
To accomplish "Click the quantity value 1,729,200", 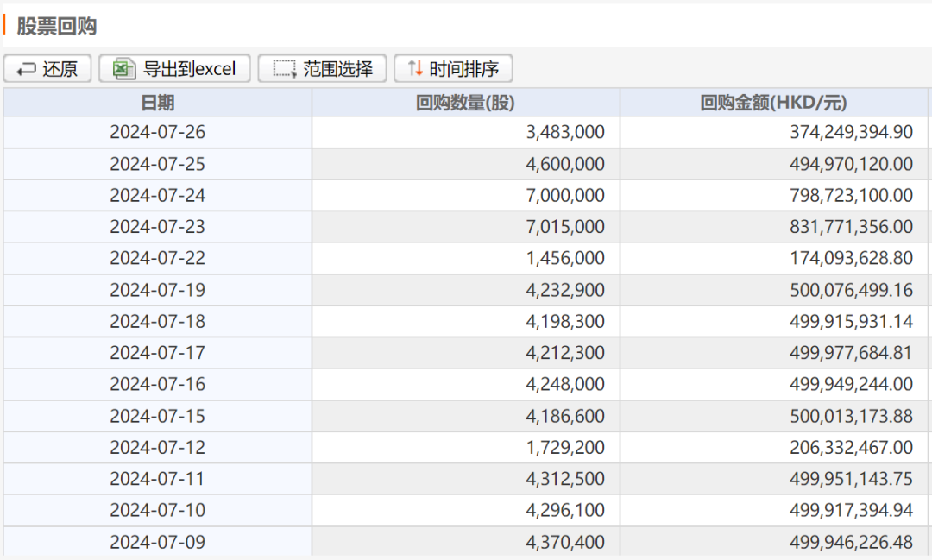I will pos(565,447).
